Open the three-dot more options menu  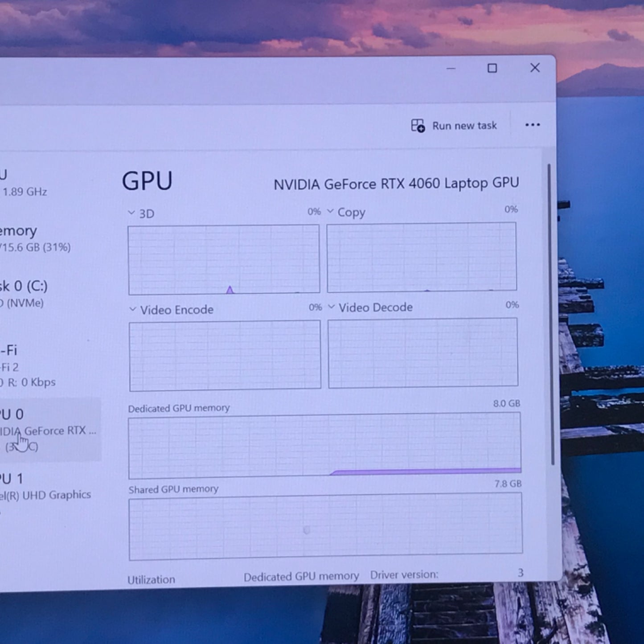tap(532, 125)
